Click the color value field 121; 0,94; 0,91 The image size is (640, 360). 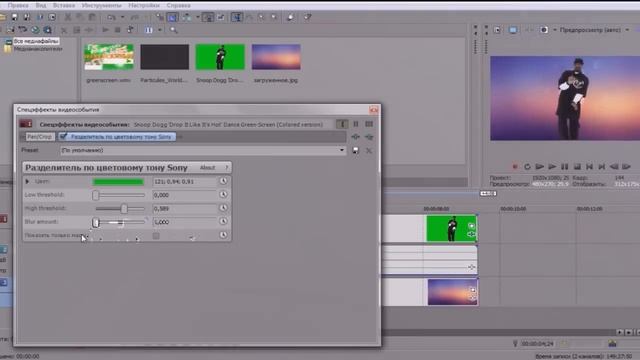(x=184, y=182)
